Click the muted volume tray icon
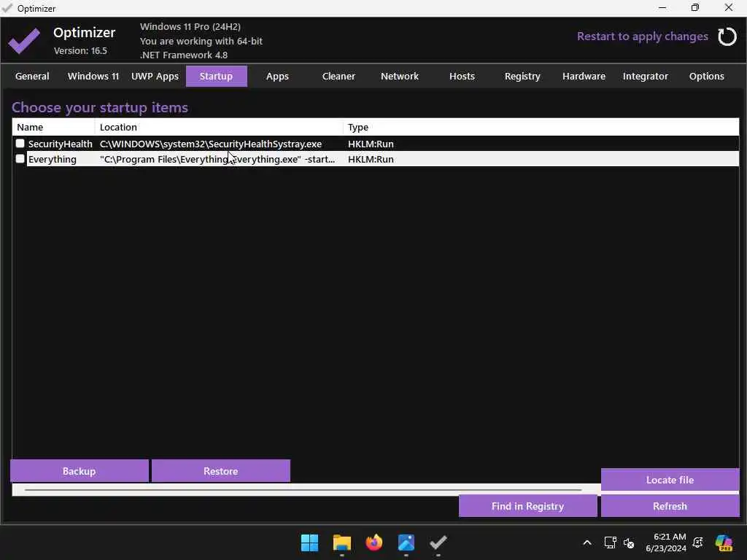The height and width of the screenshot is (560, 747). [628, 542]
